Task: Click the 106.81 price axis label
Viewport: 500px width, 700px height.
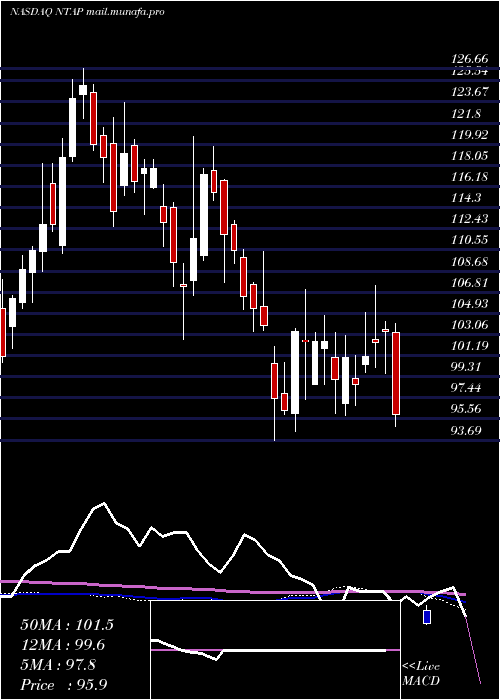Action: (470, 283)
